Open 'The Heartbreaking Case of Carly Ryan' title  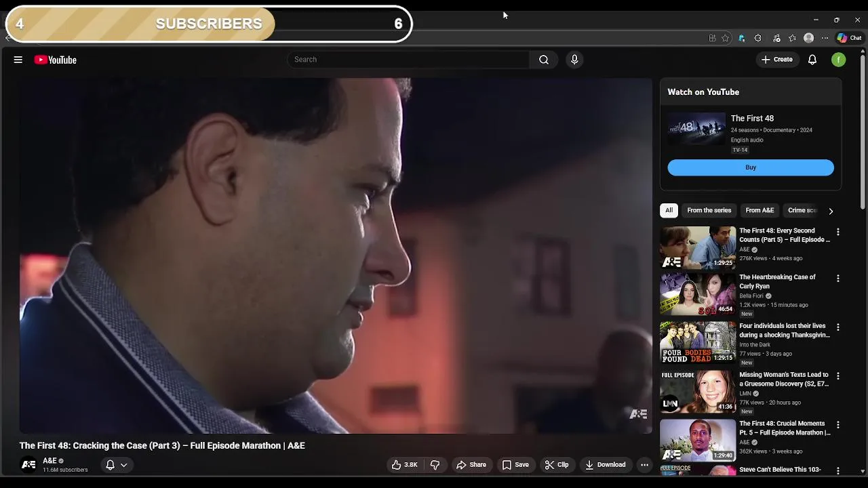coord(777,281)
